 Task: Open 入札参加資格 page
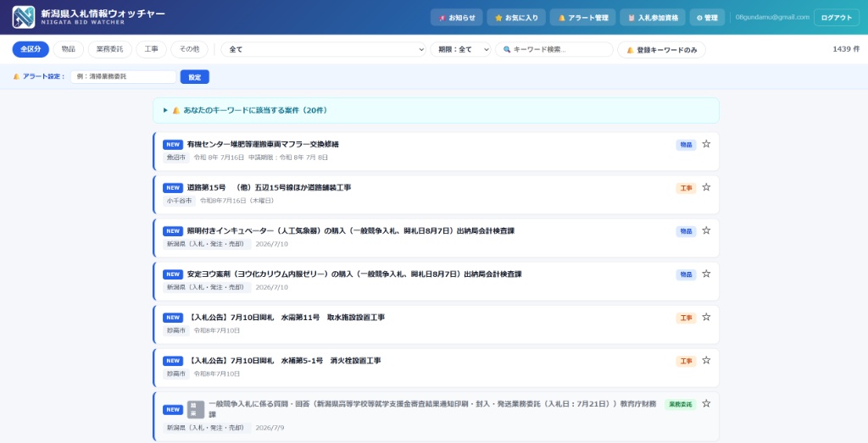point(653,17)
